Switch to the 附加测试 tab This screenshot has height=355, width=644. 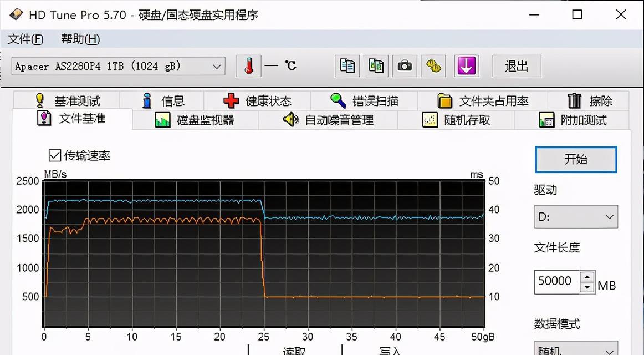point(572,120)
